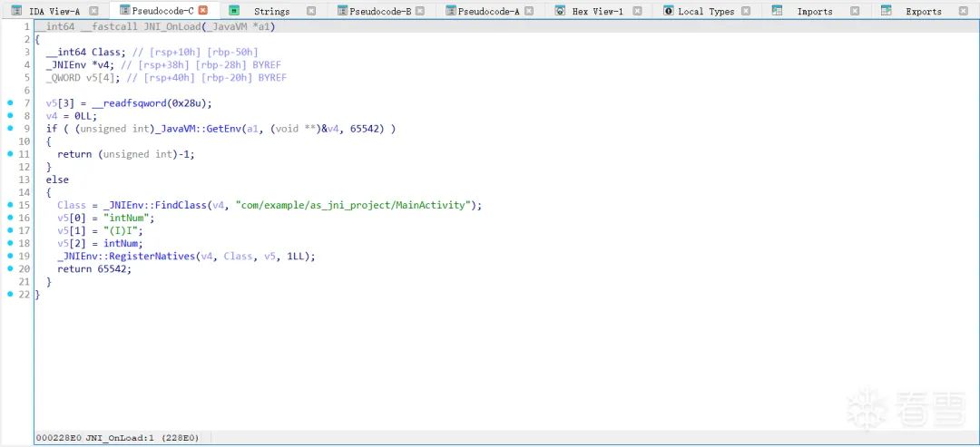Click the Imports tab icon
Screen dimensions: 980x447
[x=777, y=11]
